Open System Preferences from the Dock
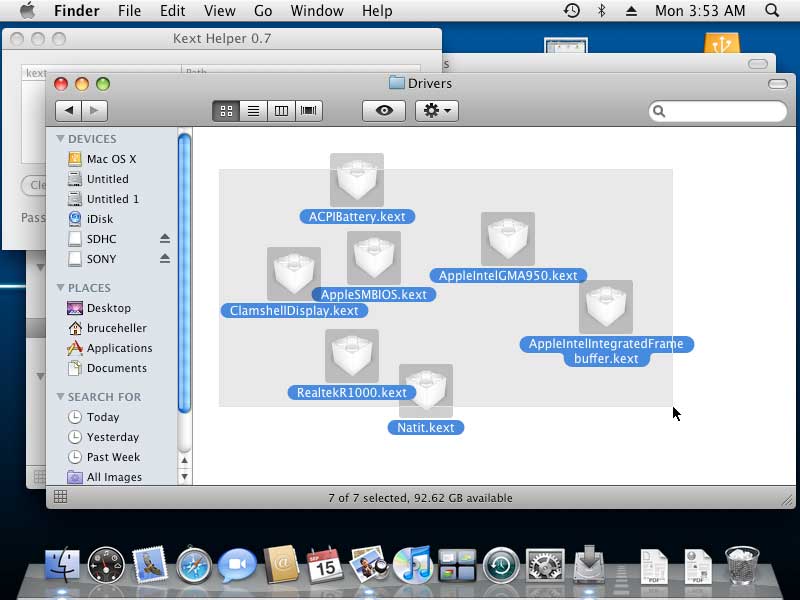The image size is (800, 600). pos(545,565)
